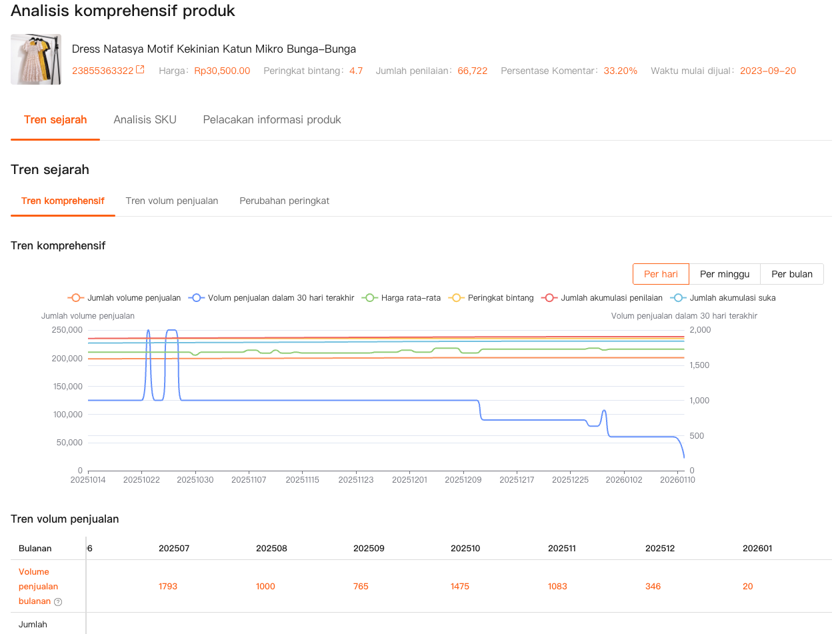
Task: Select the Tren sejarah tab
Action: click(x=55, y=120)
